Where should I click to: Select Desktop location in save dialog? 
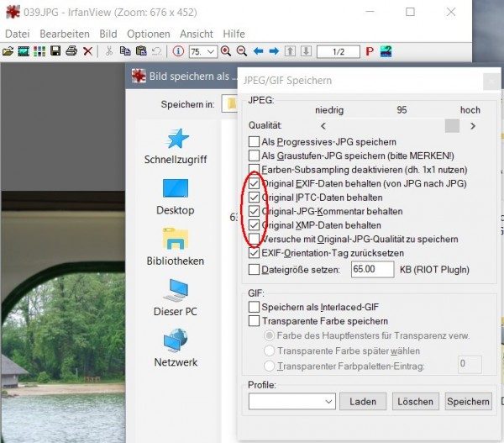click(x=176, y=197)
